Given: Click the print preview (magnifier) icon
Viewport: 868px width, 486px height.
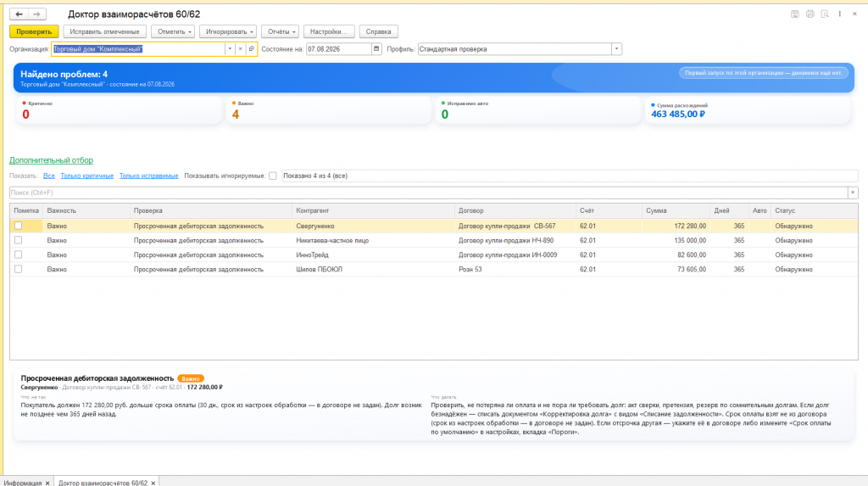Looking at the screenshot, I should 825,14.
